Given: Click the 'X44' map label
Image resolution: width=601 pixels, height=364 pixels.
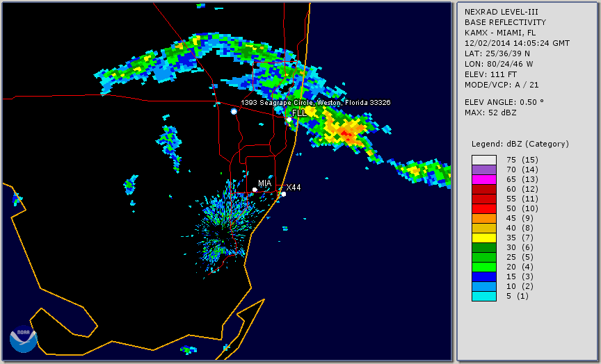Looking at the screenshot, I should click(x=294, y=187).
